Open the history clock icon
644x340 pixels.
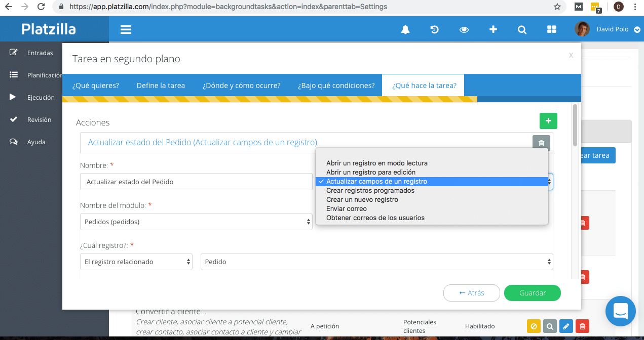(434, 29)
